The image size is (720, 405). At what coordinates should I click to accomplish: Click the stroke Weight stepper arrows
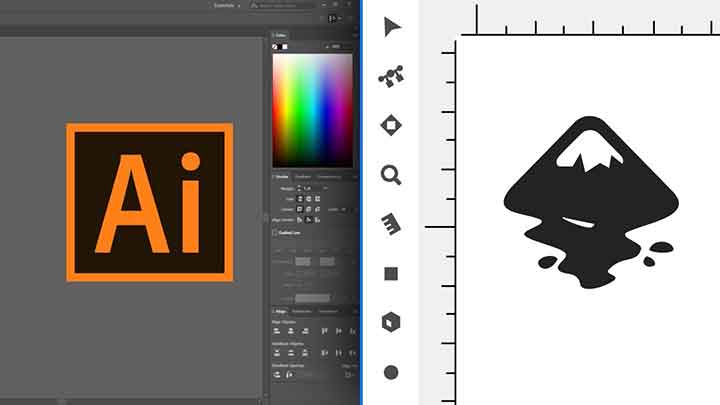click(x=299, y=188)
